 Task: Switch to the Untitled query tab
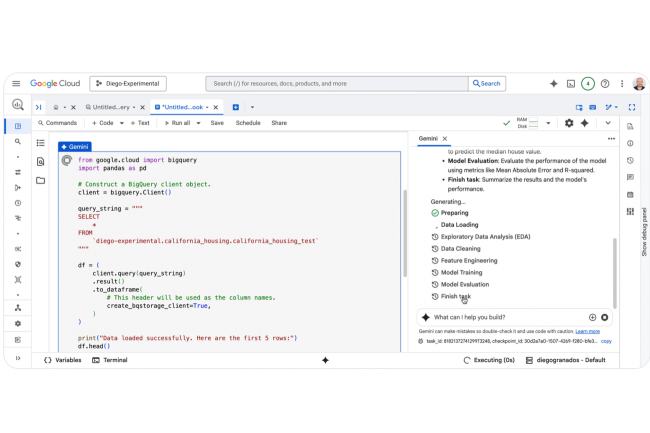(x=110, y=107)
